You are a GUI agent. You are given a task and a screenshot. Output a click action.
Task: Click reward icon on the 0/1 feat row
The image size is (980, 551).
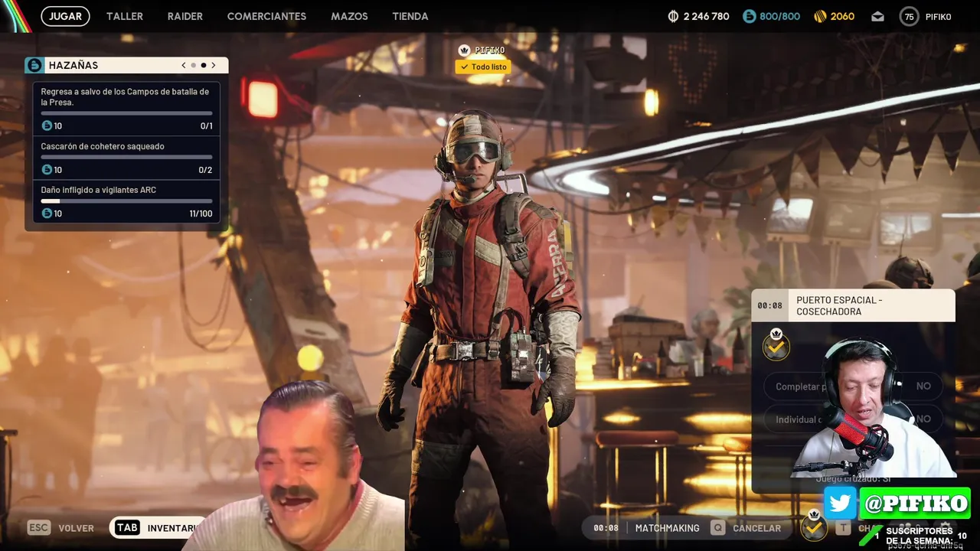click(x=47, y=126)
